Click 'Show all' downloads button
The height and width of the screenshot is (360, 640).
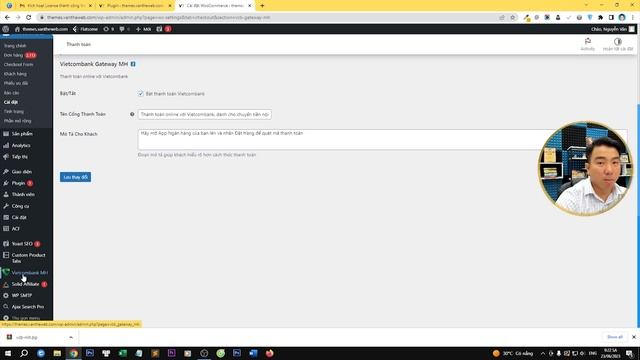tap(615, 337)
